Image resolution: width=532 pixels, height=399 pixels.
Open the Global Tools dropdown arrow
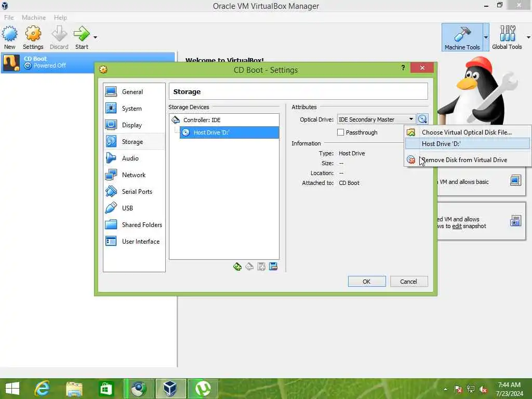pyautogui.click(x=528, y=37)
